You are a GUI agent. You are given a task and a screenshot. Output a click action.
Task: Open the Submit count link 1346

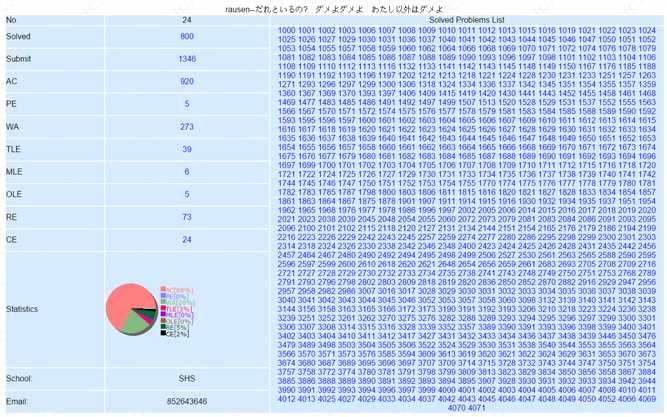pos(187,59)
